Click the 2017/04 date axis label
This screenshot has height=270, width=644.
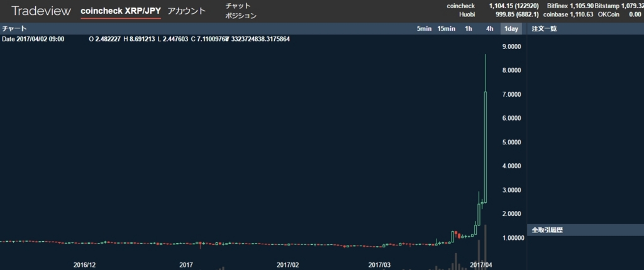481,265
